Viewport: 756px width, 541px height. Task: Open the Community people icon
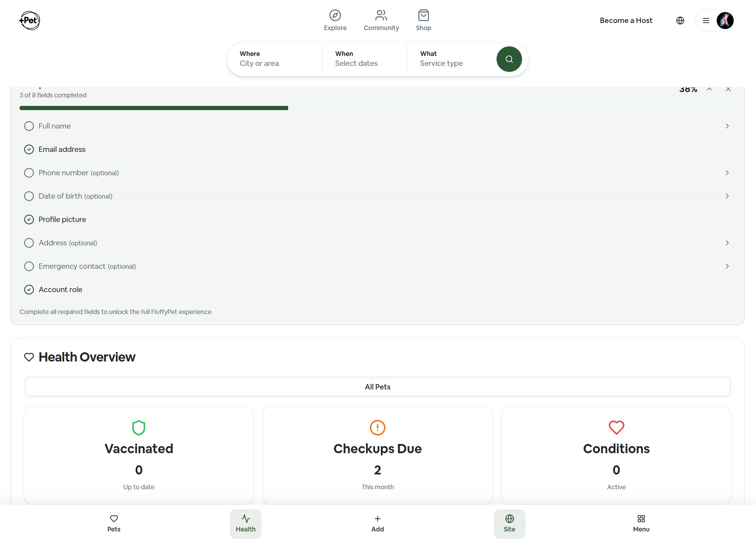(381, 16)
